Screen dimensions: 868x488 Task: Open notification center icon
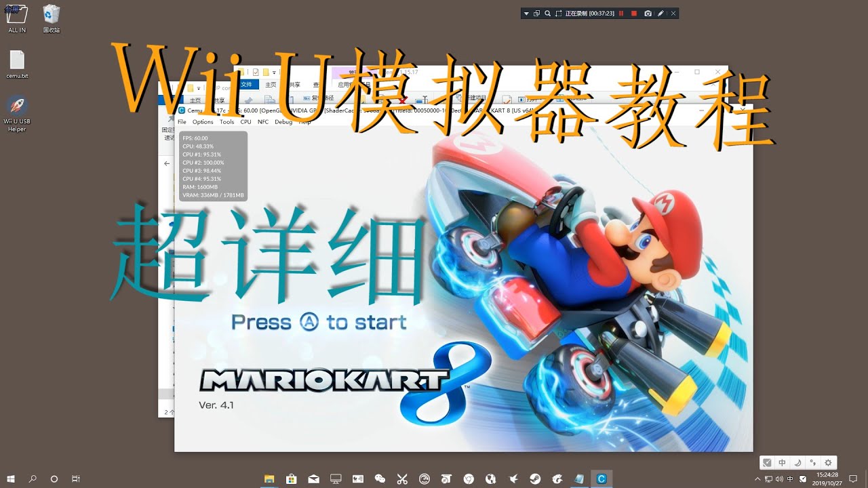tap(854, 479)
